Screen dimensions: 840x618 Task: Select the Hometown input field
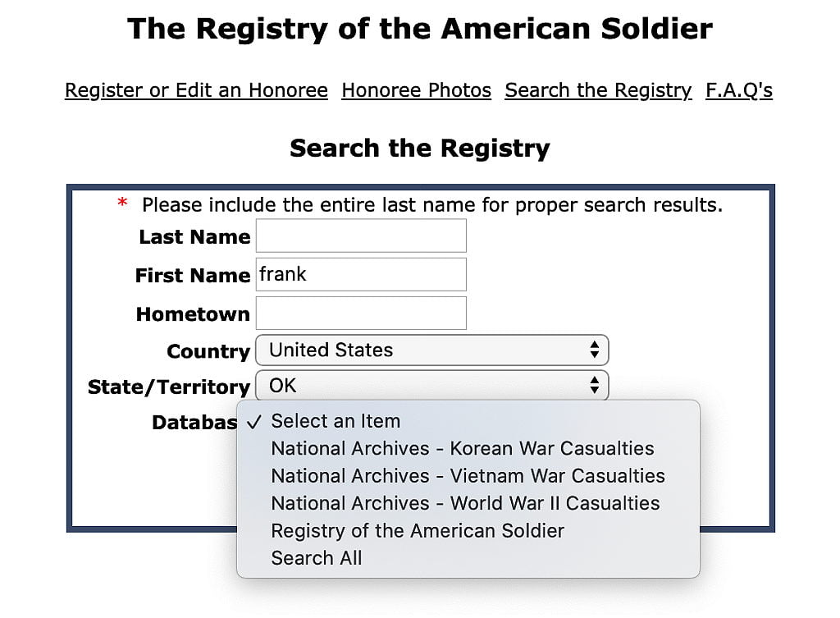point(361,313)
